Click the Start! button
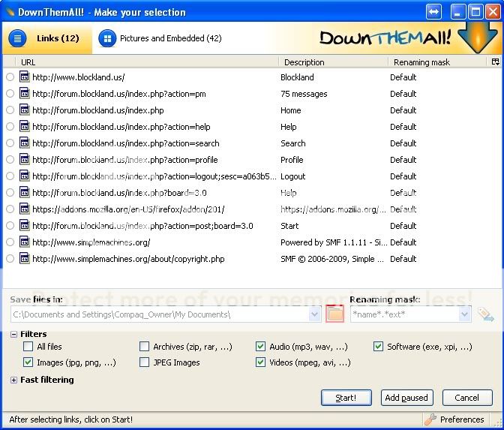This screenshot has width=504, height=430. [x=346, y=398]
